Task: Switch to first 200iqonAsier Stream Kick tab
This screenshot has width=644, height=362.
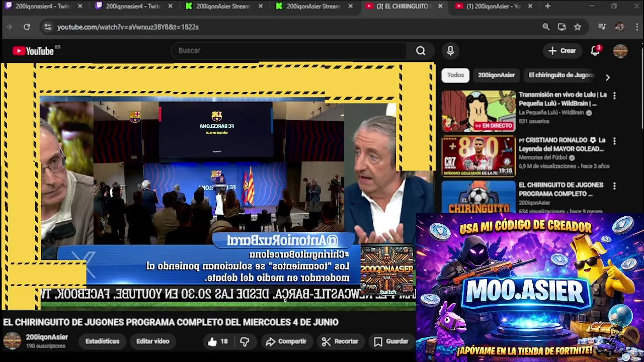Action: pyautogui.click(x=224, y=7)
